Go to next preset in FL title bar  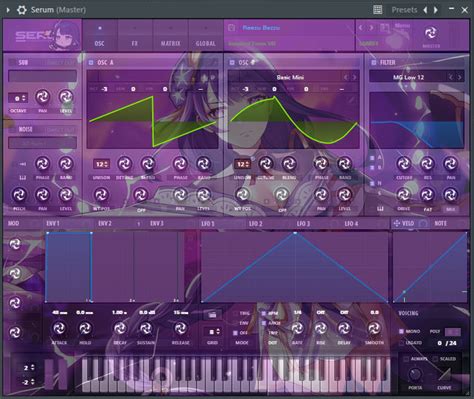(435, 10)
